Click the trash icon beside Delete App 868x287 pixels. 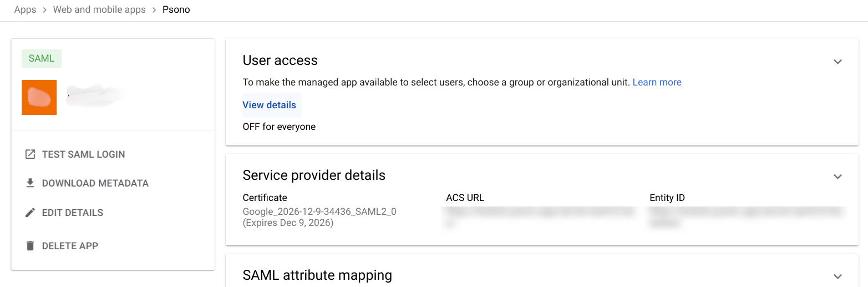pos(31,245)
